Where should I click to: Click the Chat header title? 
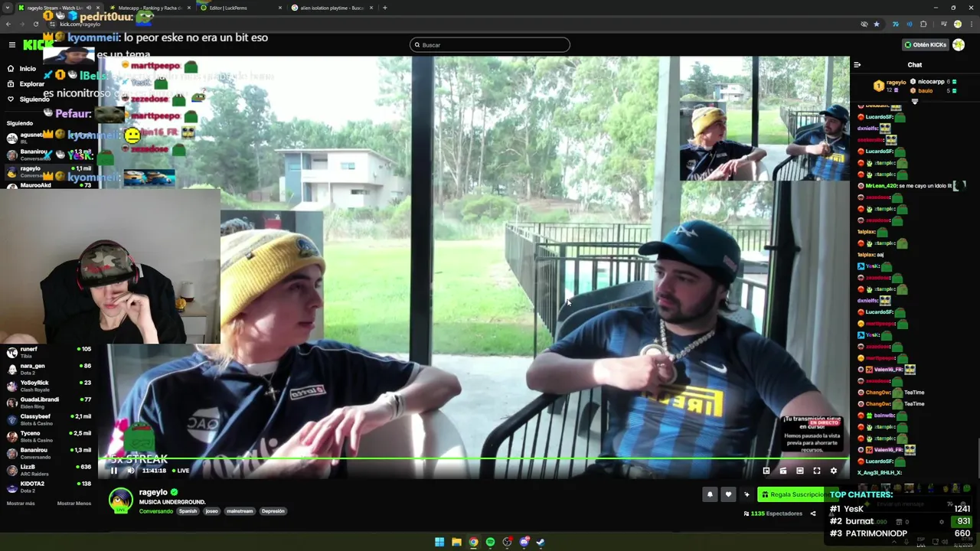click(x=915, y=65)
